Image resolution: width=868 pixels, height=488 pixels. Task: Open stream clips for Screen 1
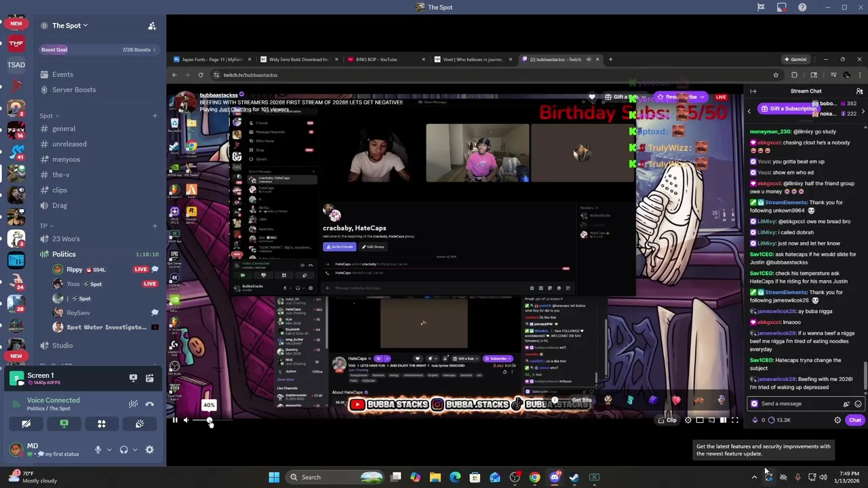coord(149,378)
